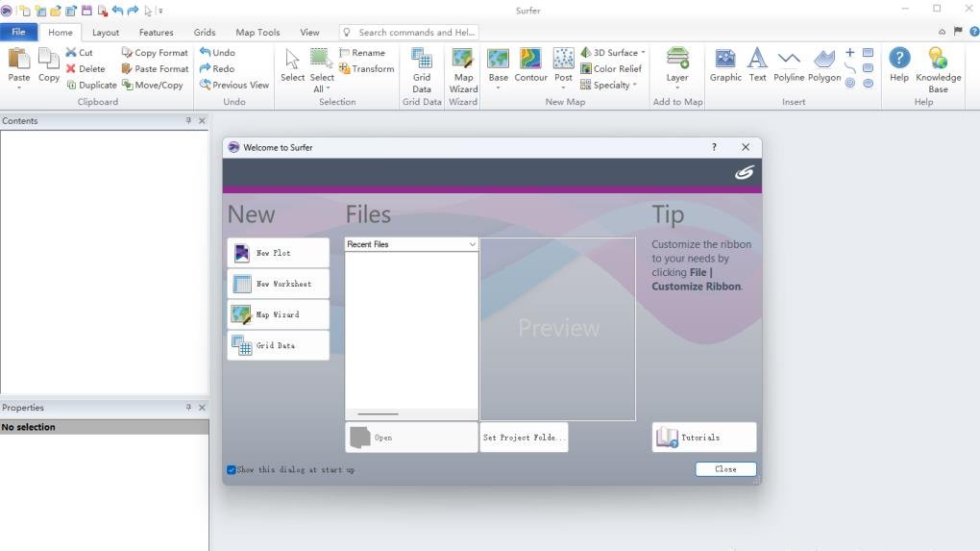
Task: Switch to the Grids tab
Action: 205,32
